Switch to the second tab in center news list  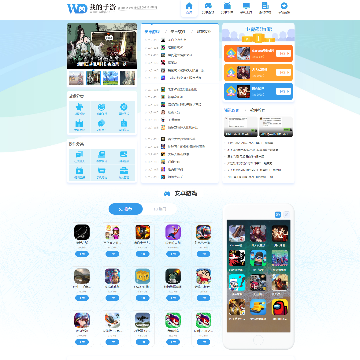pos(177,32)
